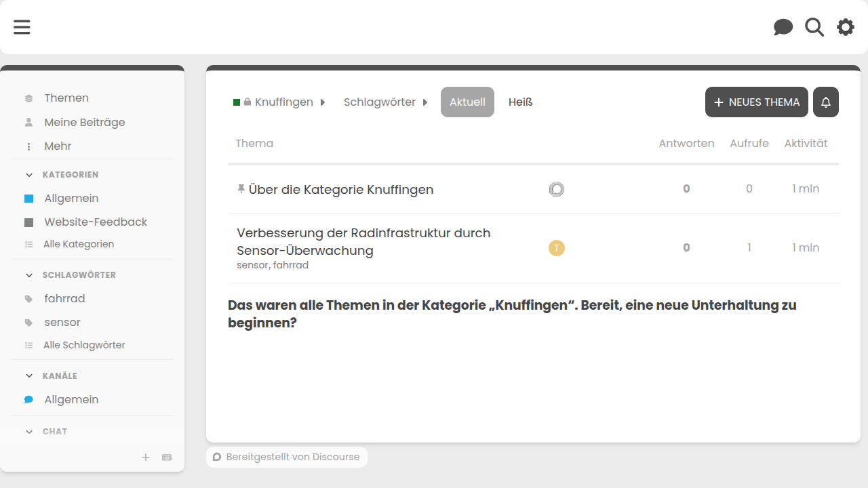The width and height of the screenshot is (868, 488).
Task: Open the Knuffingen category dropdown
Action: tap(279, 102)
